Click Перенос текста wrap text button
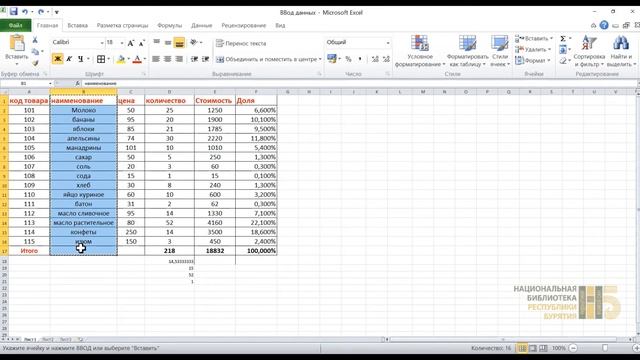640x360 pixels. click(x=241, y=43)
